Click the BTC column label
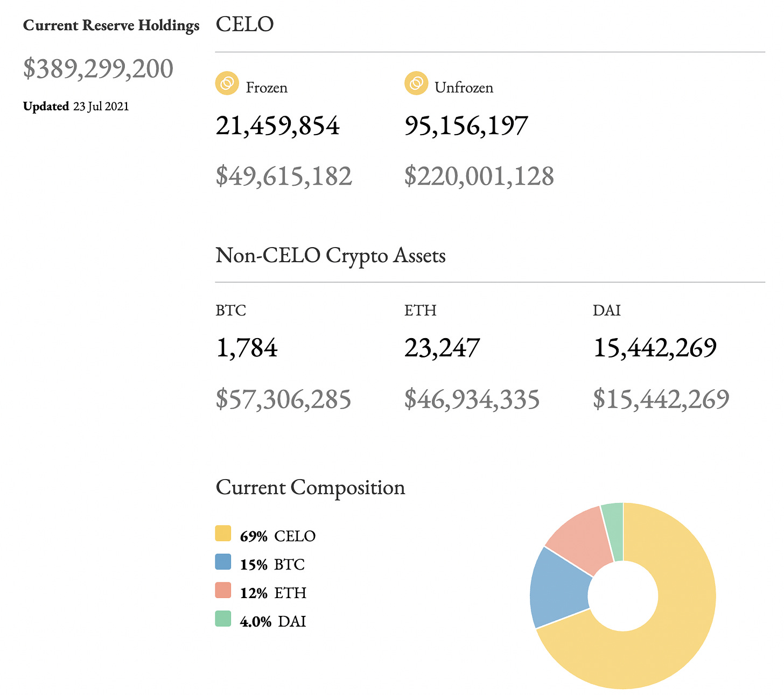784x695 pixels. pyautogui.click(x=231, y=311)
